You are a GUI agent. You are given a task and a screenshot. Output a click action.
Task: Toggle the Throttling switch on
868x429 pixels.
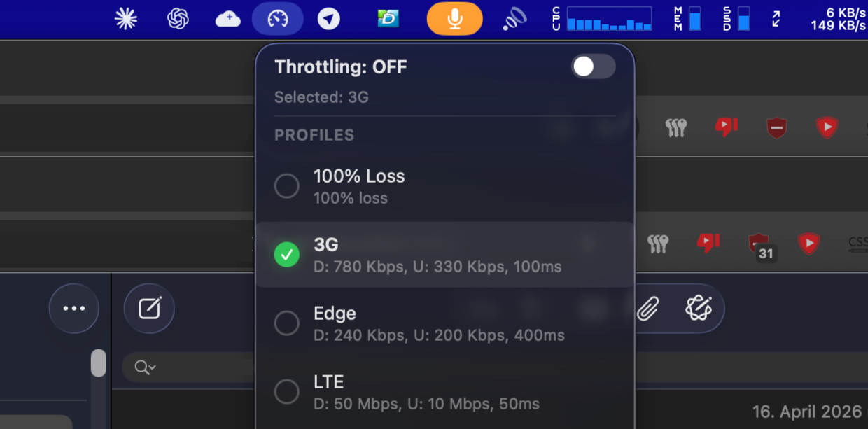click(x=593, y=66)
